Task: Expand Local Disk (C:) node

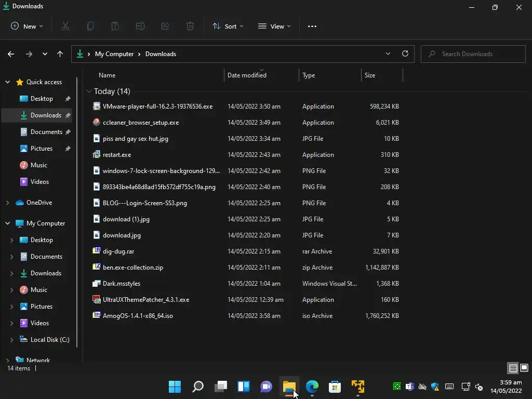Action: coord(12,340)
